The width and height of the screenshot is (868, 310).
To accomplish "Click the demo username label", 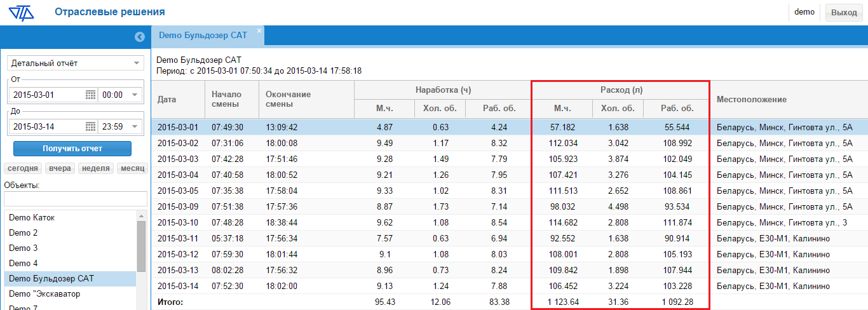I will point(804,12).
